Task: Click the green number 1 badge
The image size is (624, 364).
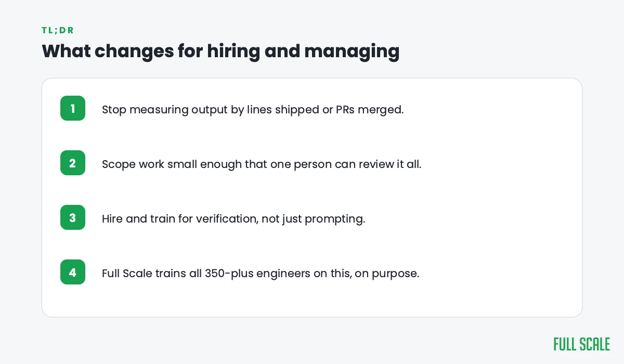Action: pyautogui.click(x=73, y=109)
